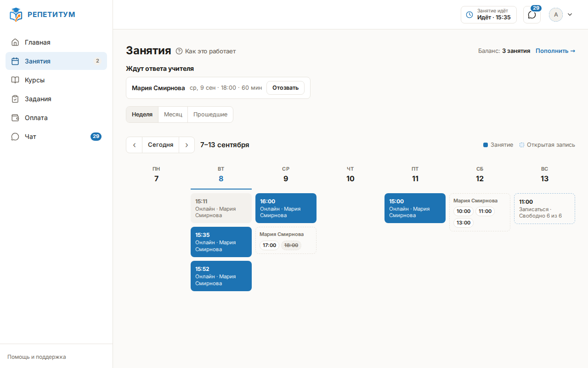Click the question mark help icon

pos(179,51)
